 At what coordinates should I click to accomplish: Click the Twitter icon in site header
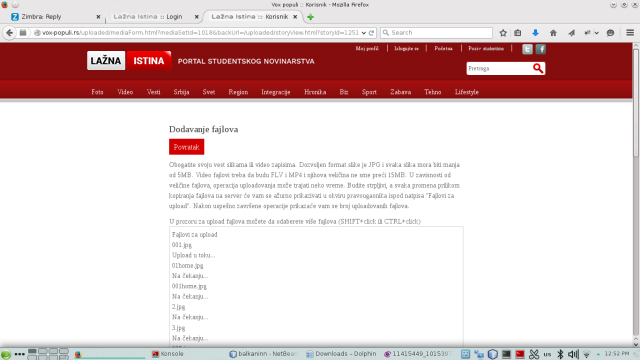pyautogui.click(x=527, y=49)
